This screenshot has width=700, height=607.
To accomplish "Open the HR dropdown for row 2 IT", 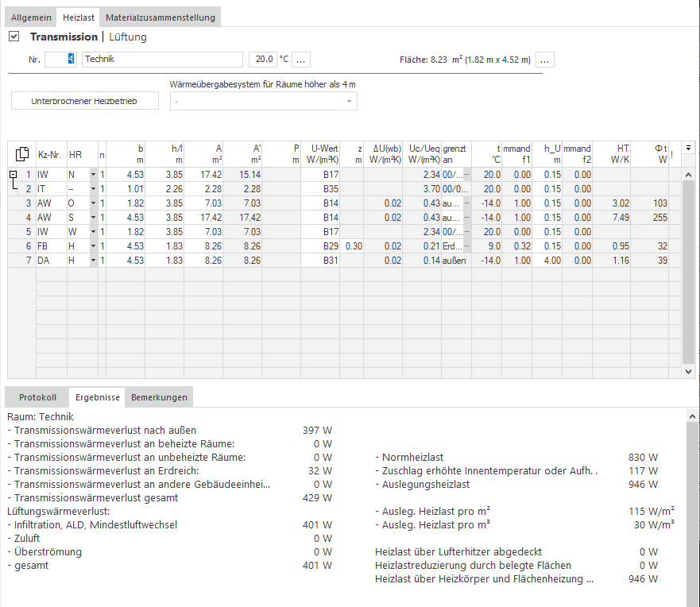I will click(x=93, y=189).
